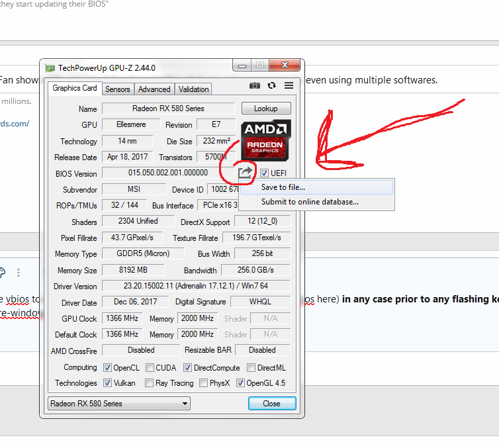Click the GPU Clock value 1366 MHz
The width and height of the screenshot is (499, 448).
pyautogui.click(x=122, y=318)
